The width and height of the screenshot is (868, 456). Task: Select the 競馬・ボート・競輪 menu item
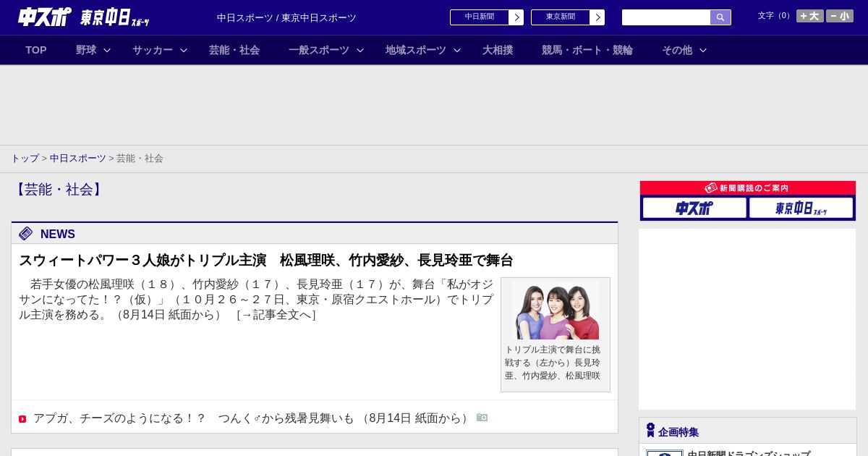coord(587,50)
